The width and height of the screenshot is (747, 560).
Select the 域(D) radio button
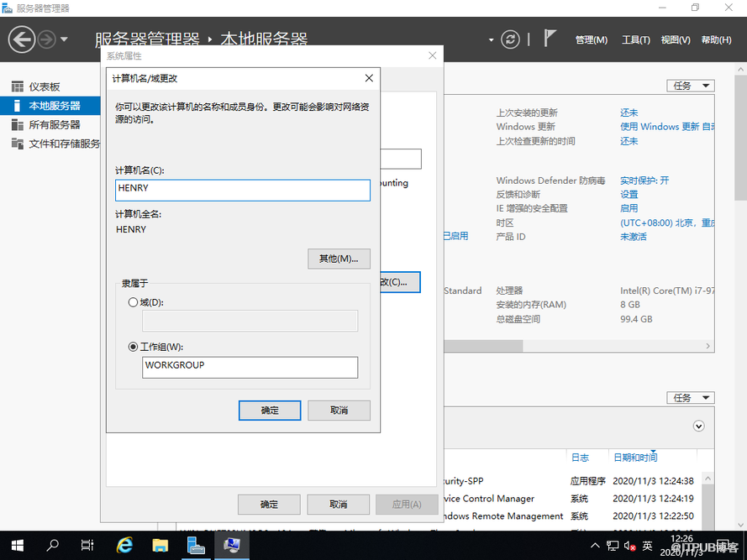[133, 302]
